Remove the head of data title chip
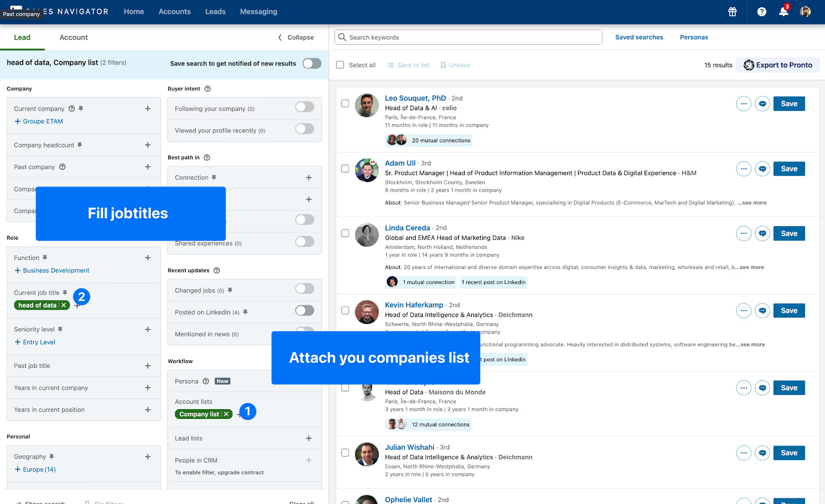Viewport: 825px width, 504px height. coord(63,305)
